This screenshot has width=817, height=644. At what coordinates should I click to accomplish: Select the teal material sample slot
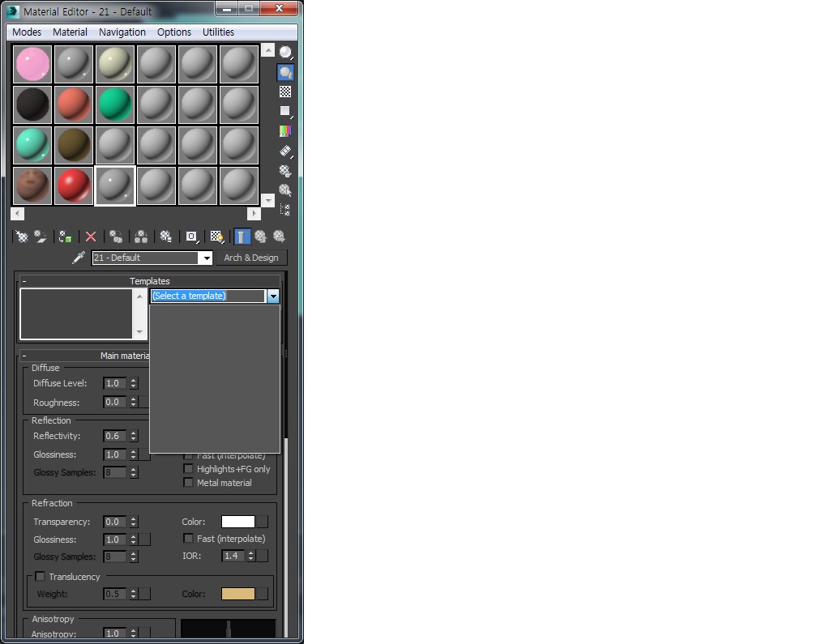tap(32, 145)
